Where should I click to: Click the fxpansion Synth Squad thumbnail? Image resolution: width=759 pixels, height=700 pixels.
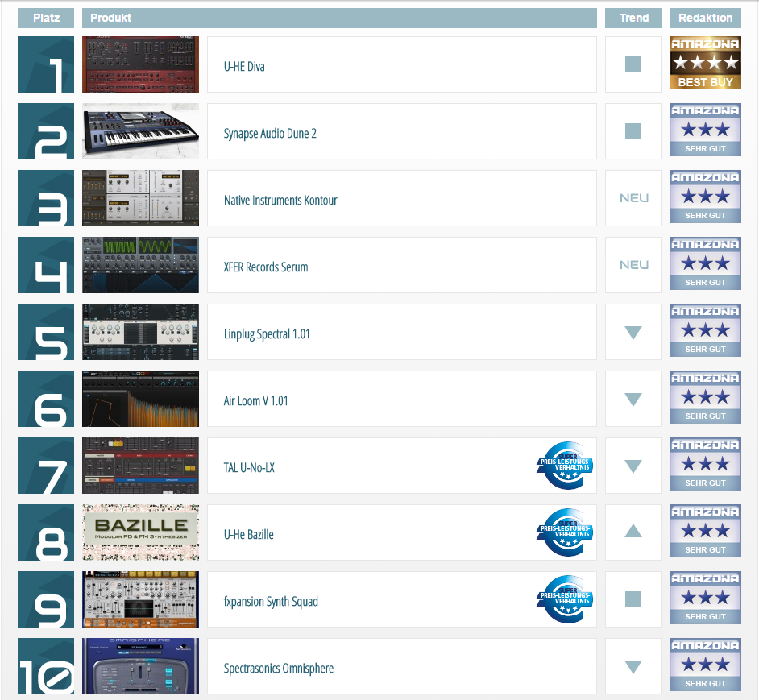click(140, 599)
